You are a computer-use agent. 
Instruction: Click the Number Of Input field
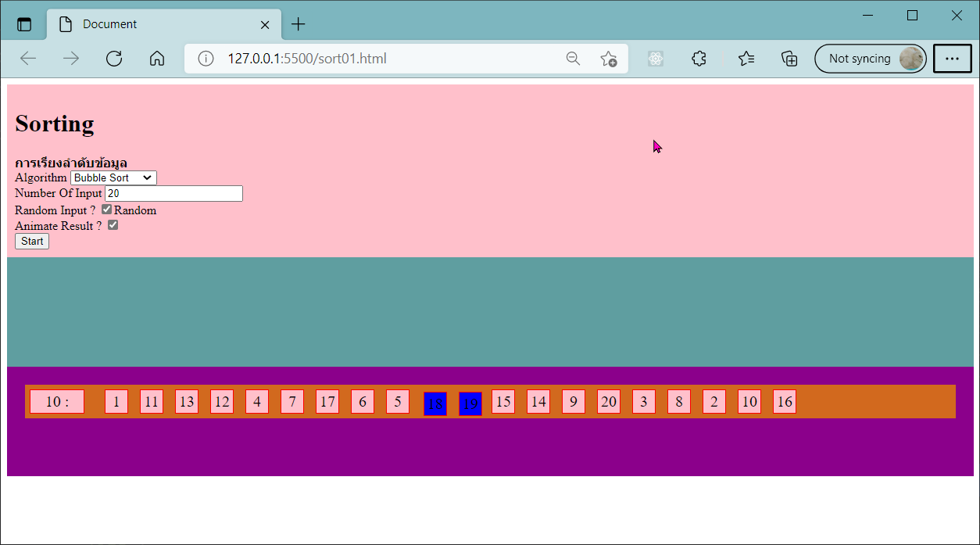[174, 193]
